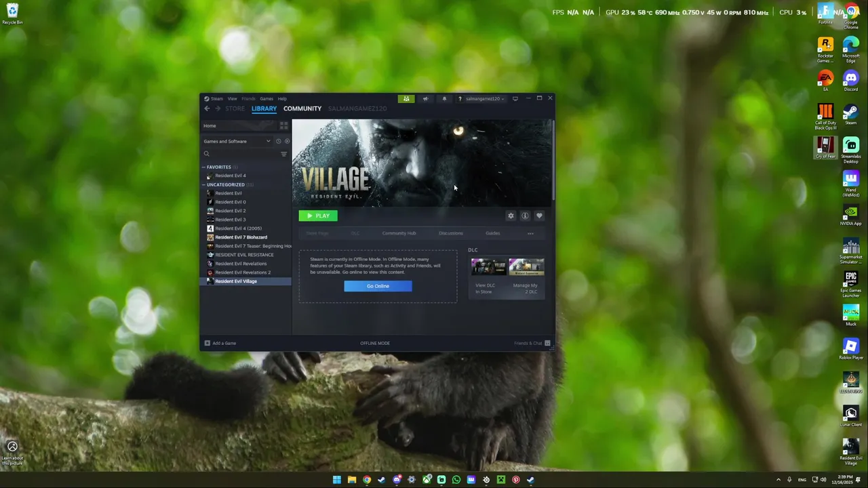Screen dimensions: 868x488
Task: Select Resident Evil 7 Biohazard in the list
Action: [241, 237]
